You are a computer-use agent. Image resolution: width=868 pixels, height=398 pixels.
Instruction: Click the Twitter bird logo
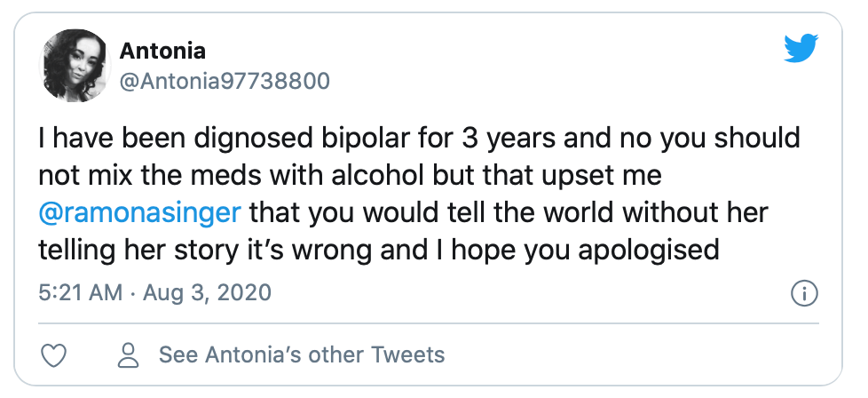(x=801, y=49)
